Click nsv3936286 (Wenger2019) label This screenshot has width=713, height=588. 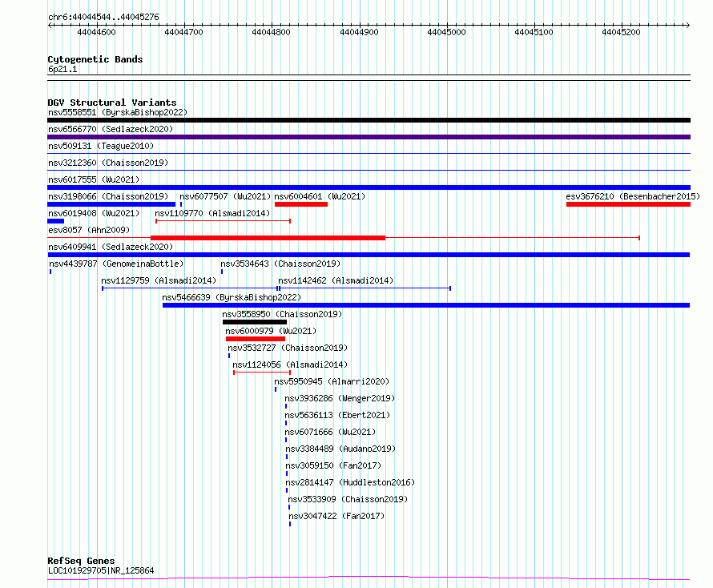tap(340, 398)
